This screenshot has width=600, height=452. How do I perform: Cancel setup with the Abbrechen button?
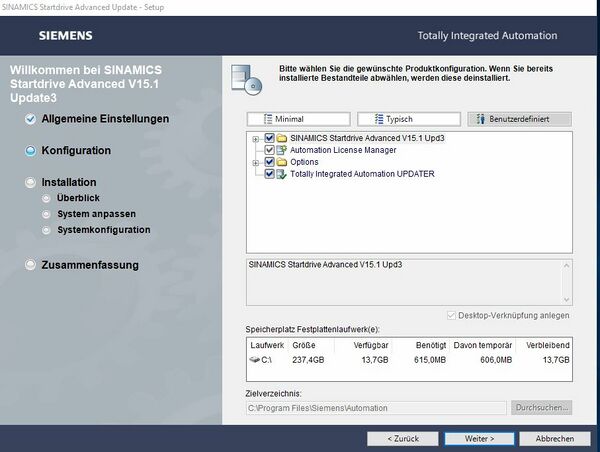point(555,438)
